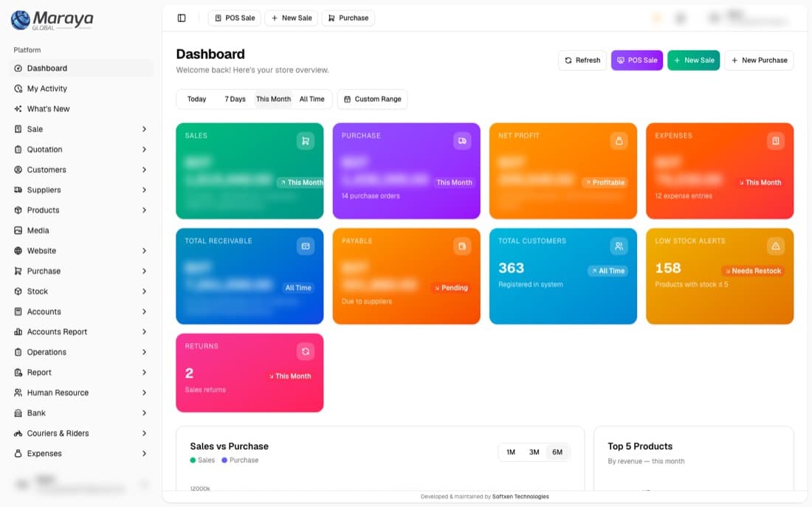The width and height of the screenshot is (812, 507).
Task: Click the Accounts Report chart icon
Action: point(18,332)
